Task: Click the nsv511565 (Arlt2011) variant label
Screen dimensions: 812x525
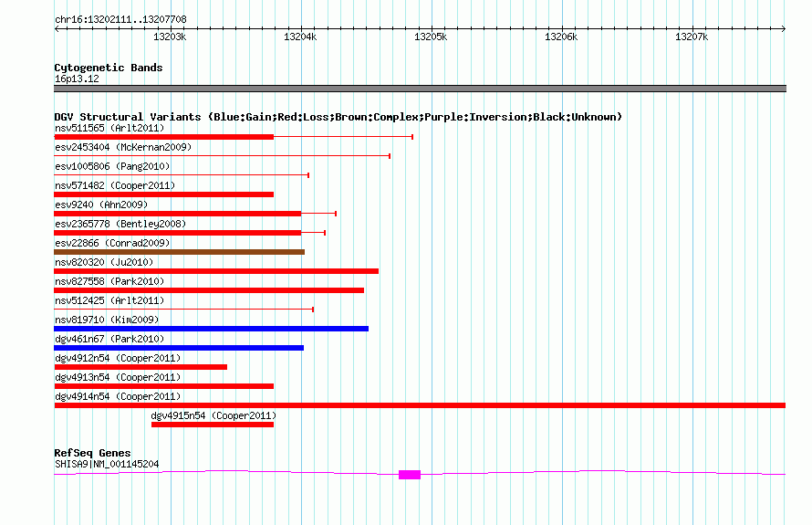Action: point(109,128)
